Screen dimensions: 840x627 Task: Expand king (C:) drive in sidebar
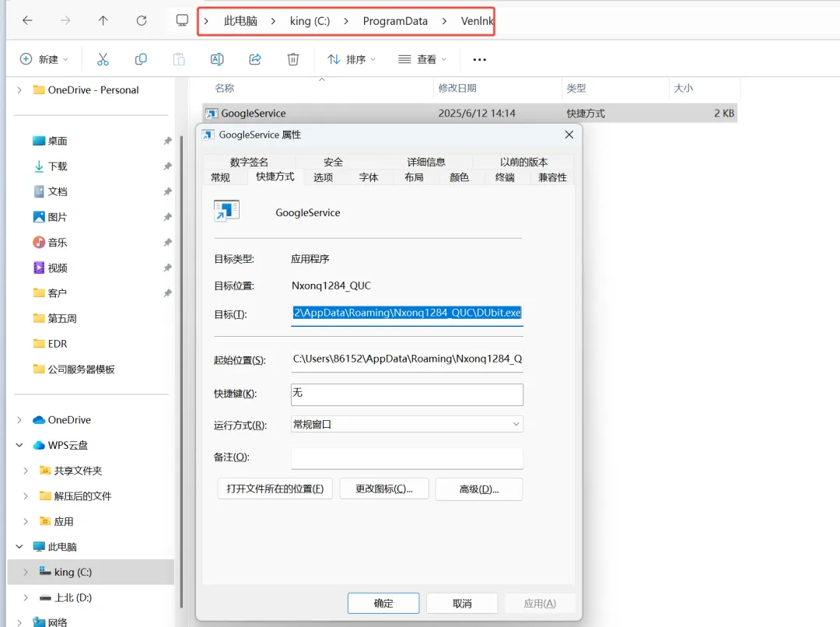[26, 573]
